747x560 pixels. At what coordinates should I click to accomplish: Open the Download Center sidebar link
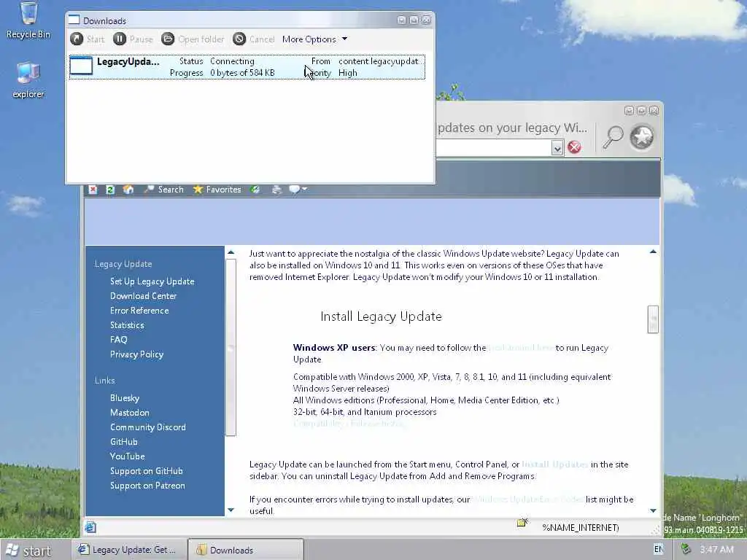click(143, 296)
